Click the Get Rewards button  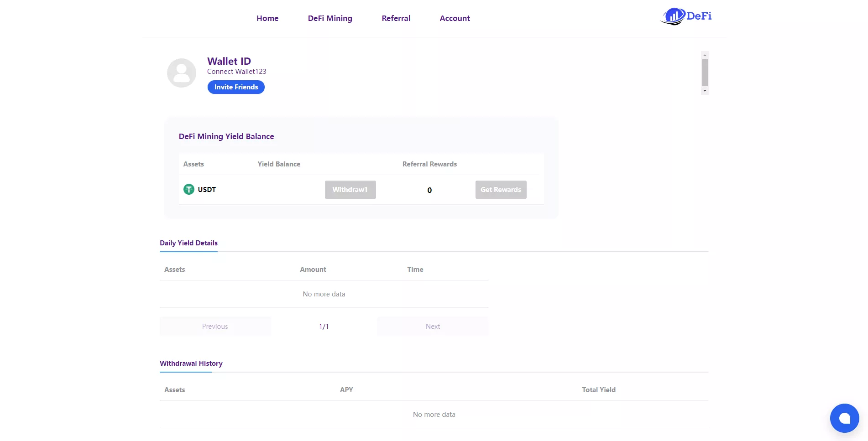point(501,190)
